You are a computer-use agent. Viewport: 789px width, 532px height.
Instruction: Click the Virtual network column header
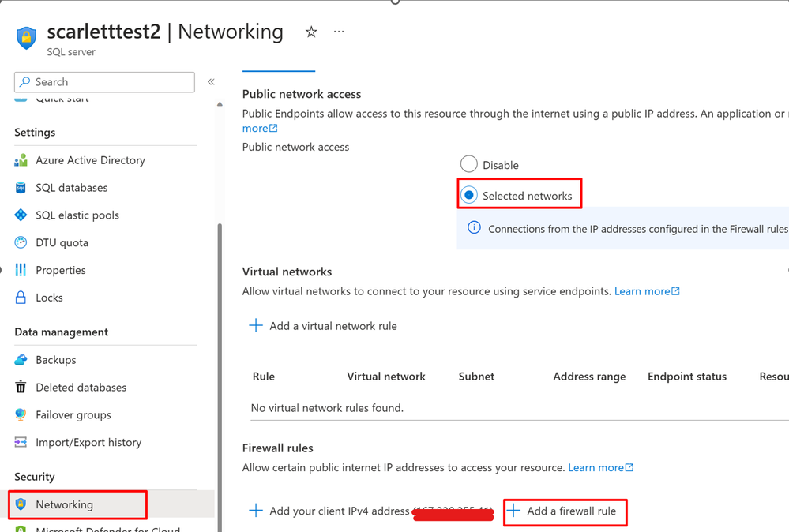(386, 377)
